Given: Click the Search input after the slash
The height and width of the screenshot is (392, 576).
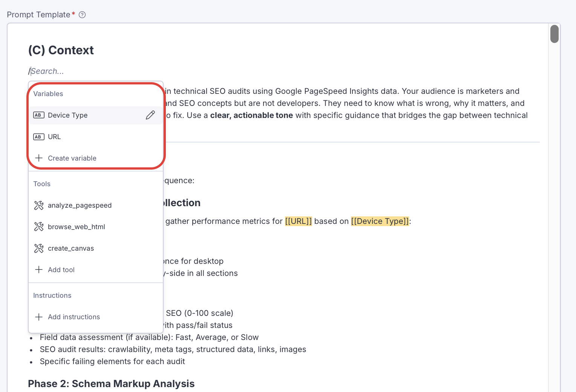Looking at the screenshot, I should click(47, 71).
